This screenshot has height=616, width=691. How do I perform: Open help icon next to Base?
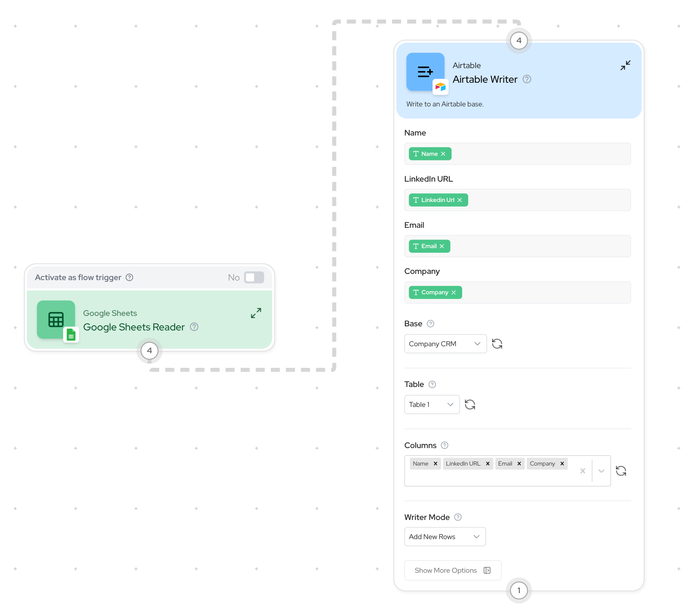tap(431, 323)
